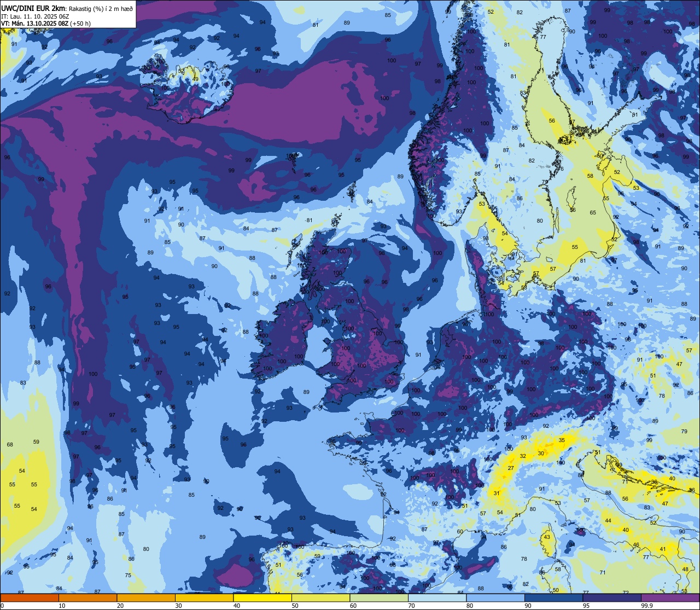This screenshot has height=610, width=700.
Task: Click the humidity value '65' over Sweden
Action: pyautogui.click(x=593, y=213)
